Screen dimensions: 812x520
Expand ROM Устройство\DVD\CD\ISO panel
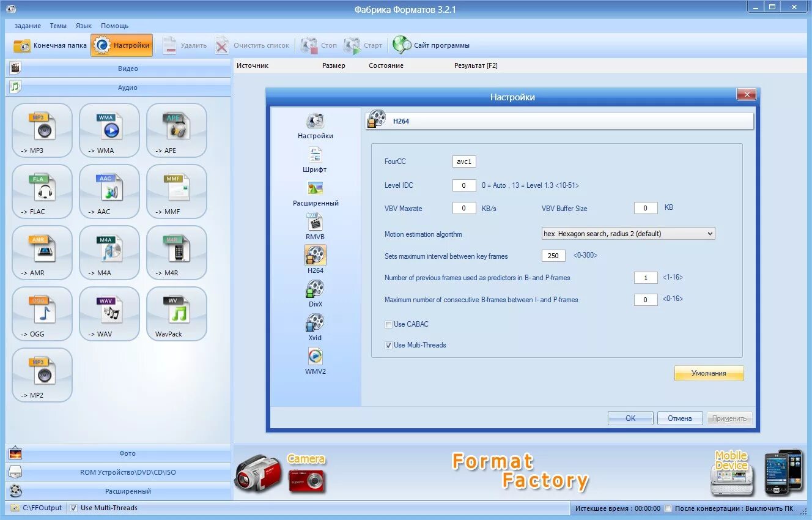(x=119, y=472)
